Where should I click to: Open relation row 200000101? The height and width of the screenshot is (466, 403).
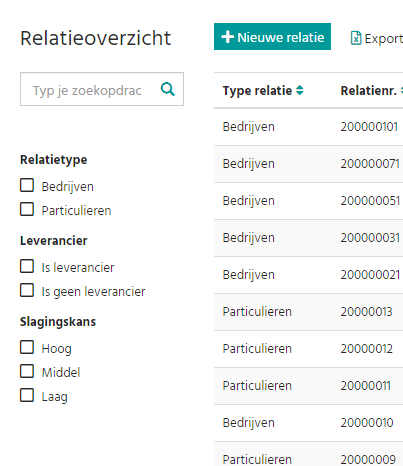(308, 127)
